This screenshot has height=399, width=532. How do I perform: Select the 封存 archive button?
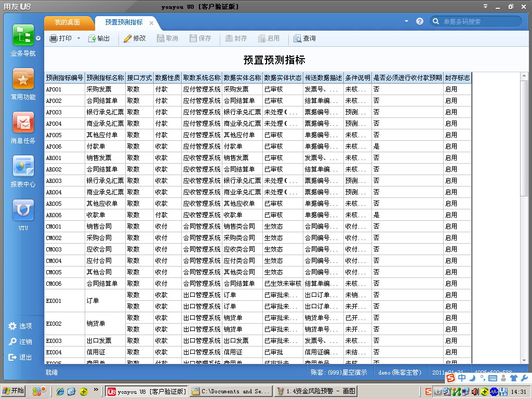(x=236, y=38)
